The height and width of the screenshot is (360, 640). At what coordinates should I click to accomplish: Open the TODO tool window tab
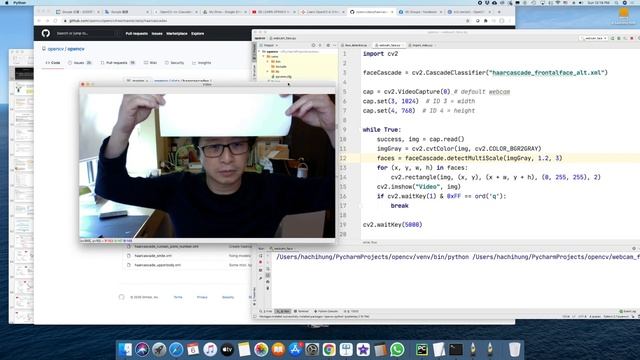pos(351,311)
